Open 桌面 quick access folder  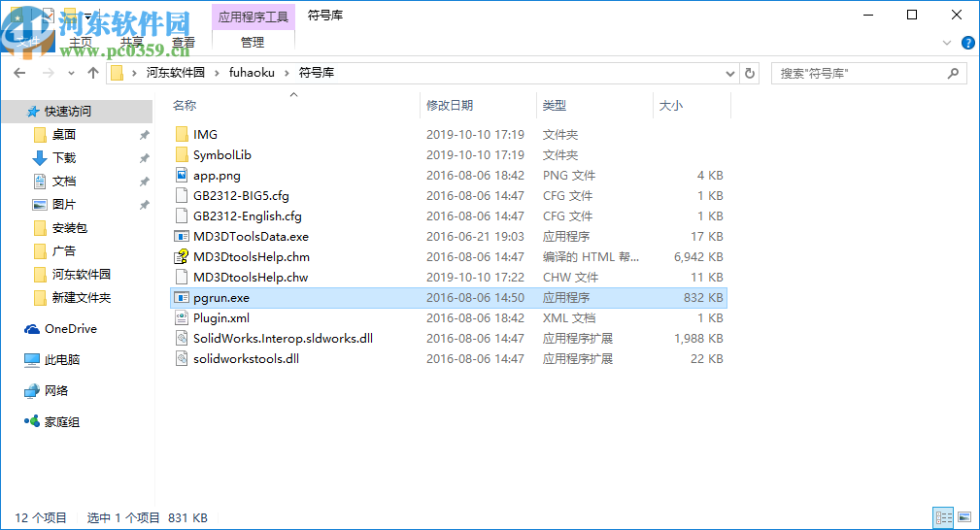(54, 134)
